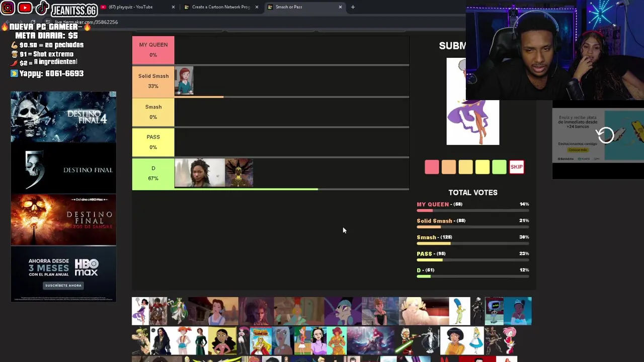
Task: Pick the Kida white-haired thumbnail
Action: click(283, 340)
